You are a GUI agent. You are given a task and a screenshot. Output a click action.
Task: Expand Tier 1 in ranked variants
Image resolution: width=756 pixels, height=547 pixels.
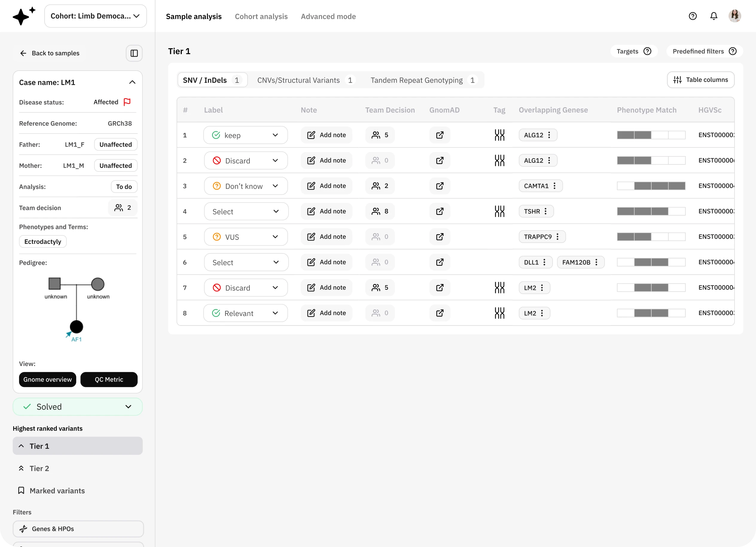77,446
